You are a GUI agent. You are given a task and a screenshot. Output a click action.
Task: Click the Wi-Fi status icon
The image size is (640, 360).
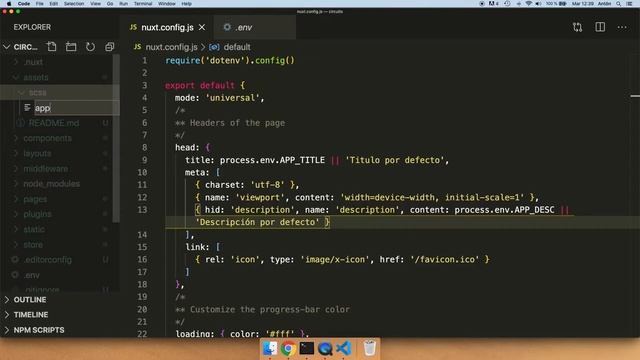(529, 4)
